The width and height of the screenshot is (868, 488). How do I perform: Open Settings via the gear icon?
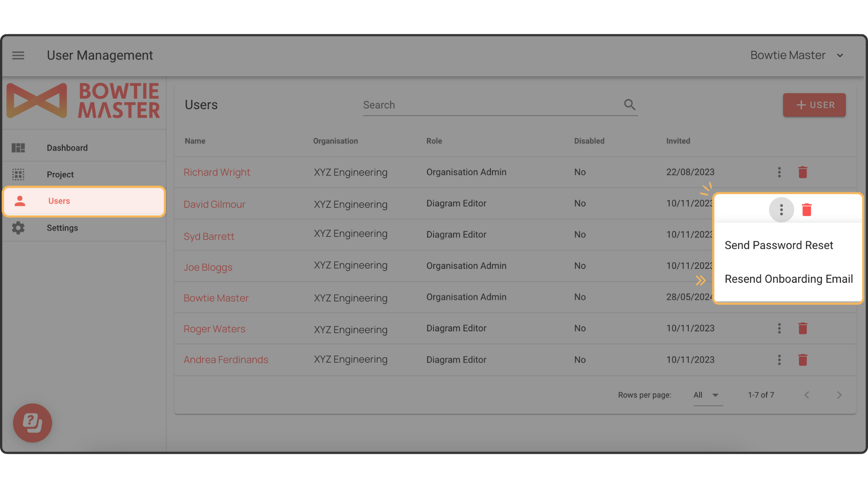point(18,228)
